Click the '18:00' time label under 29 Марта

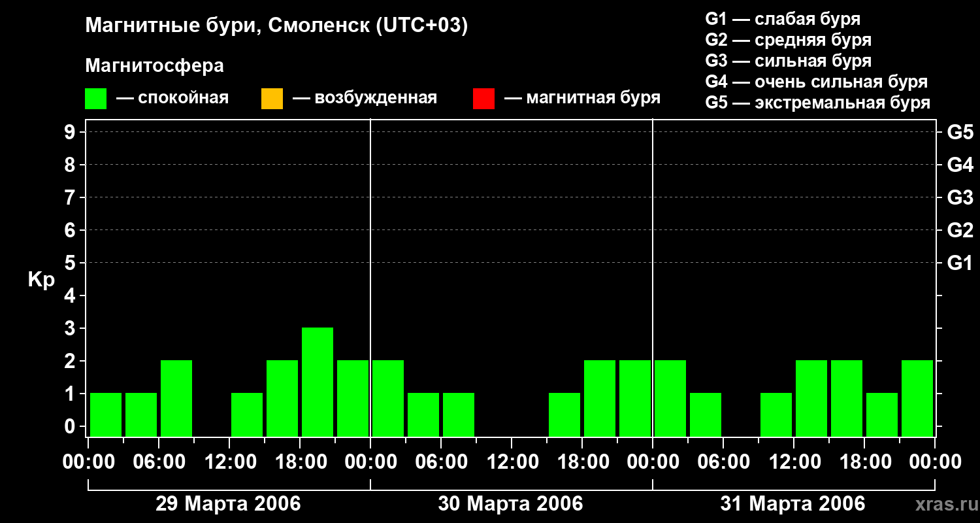tap(300, 462)
